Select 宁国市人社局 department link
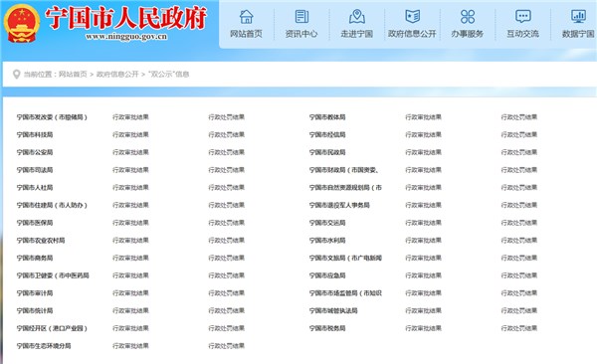Viewport: 597px width, 364px height. click(x=35, y=187)
